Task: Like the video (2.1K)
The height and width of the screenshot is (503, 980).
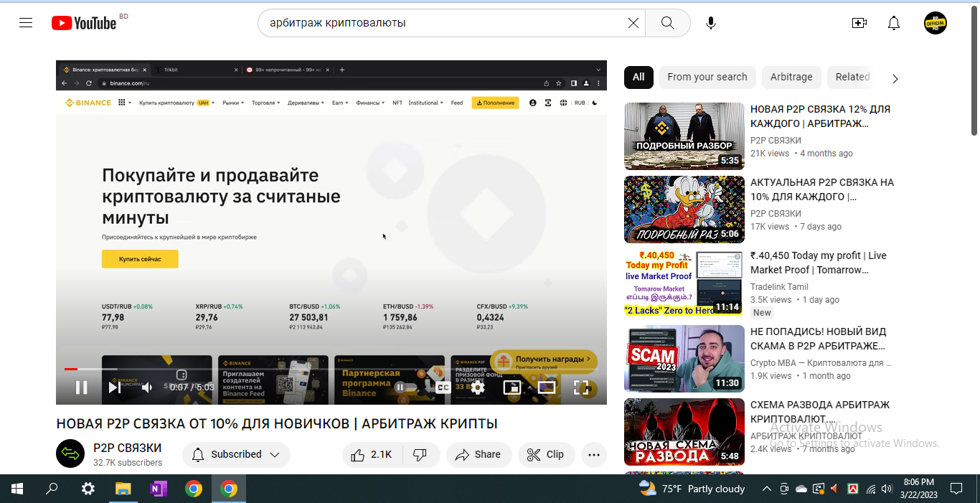Action: pos(372,454)
